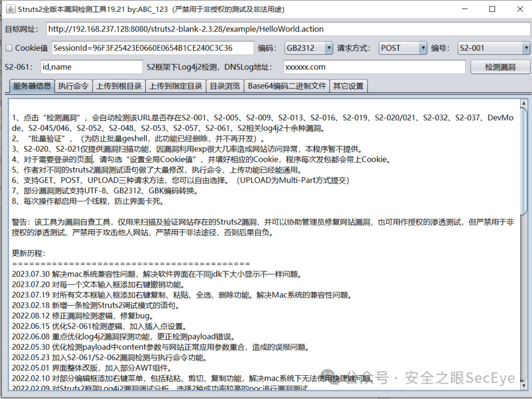Open the 编号 S2-001 dropdown
The width and height of the screenshot is (532, 399).
(x=494, y=48)
